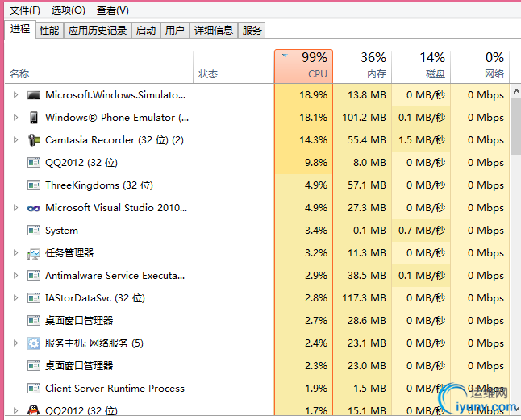Click the 任务管理器 chart icon
Viewport: 521px width, 420px height.
point(34,254)
